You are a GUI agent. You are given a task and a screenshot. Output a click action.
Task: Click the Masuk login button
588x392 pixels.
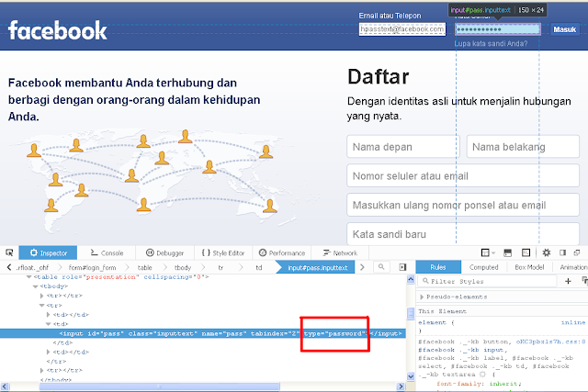pos(564,29)
